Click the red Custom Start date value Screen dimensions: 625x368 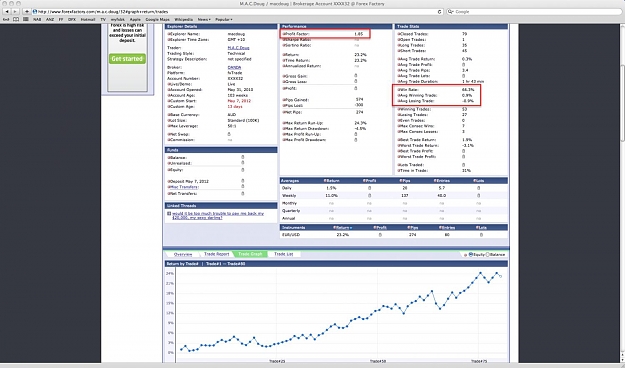coord(239,101)
